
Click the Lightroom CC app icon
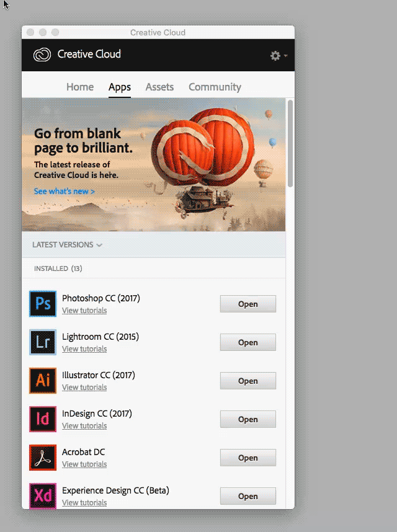tap(43, 342)
